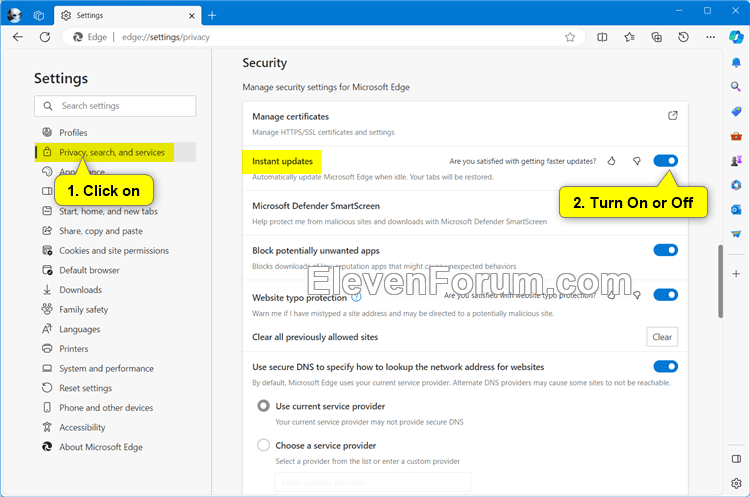750x497 pixels.
Task: Select Profiles in settings menu
Action: pyautogui.click(x=115, y=133)
